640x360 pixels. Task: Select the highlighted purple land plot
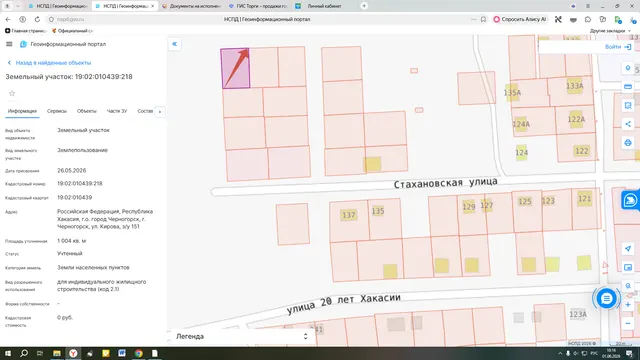pos(236,68)
